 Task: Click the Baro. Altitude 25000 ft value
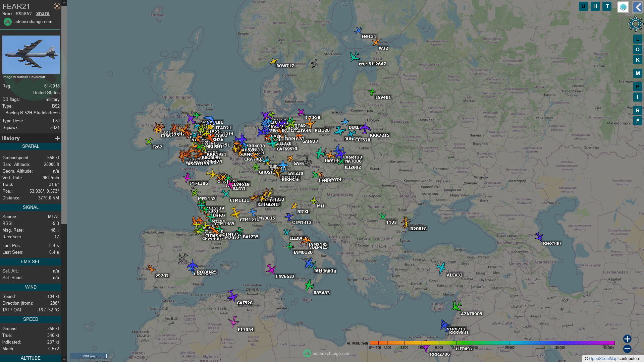(51, 164)
